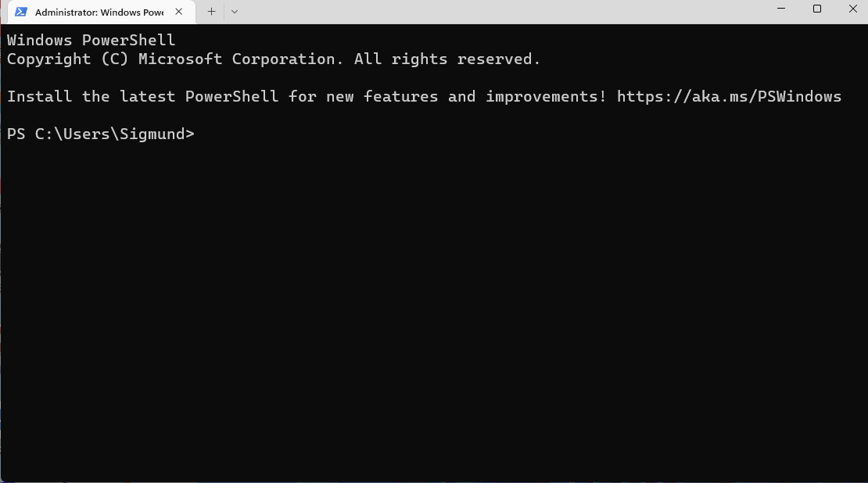Click Sigmund in the prompt path
868x483 pixels.
coord(152,134)
